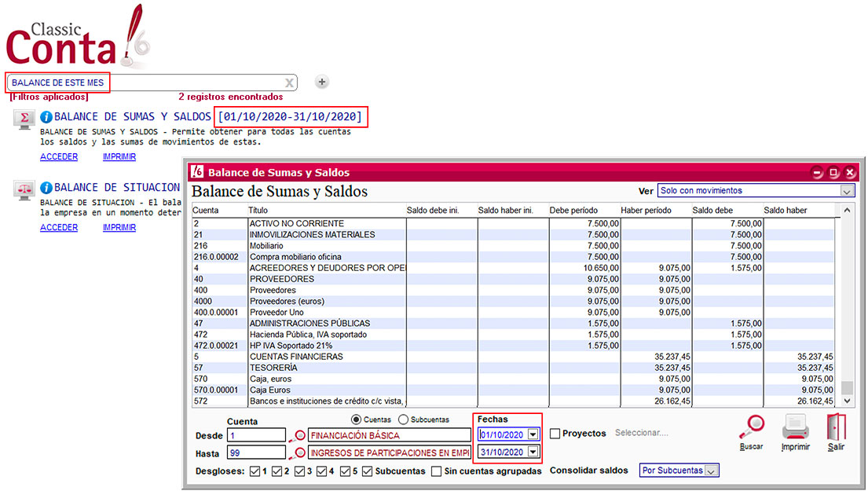Click scroll down arrow of the balance table
This screenshot has height=491, width=868.
point(847,401)
